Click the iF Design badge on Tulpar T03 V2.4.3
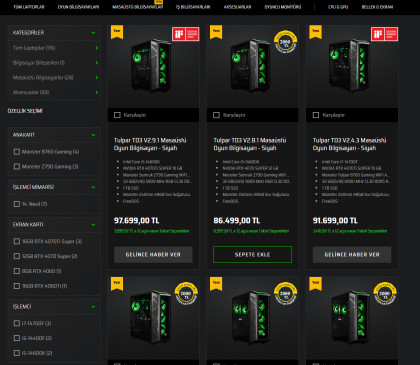The height and width of the screenshot is (365, 420). (x=384, y=34)
